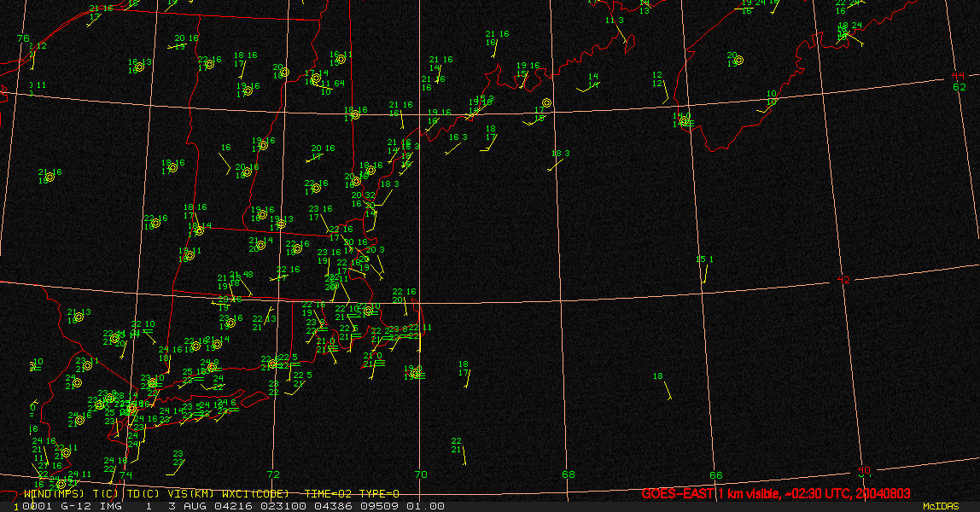Click the station plot reading 11 64
980x512 pixels.
(333, 83)
